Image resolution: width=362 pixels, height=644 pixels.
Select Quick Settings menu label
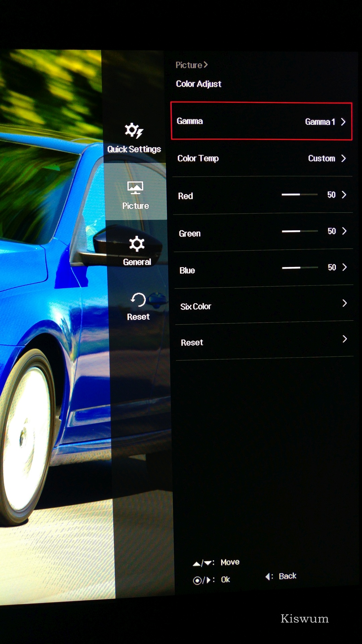tap(134, 149)
